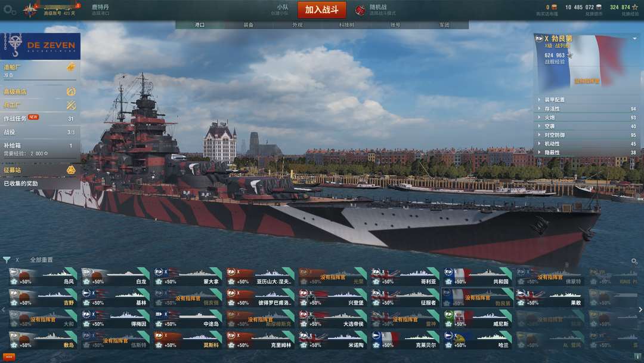Open the settings gear icon
This screenshot has height=363, width=644.
[10, 10]
